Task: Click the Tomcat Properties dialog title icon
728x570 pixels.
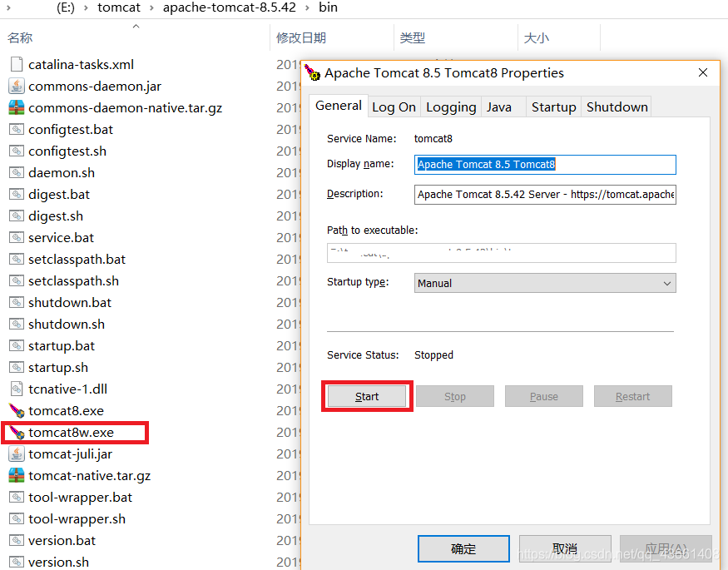Action: 312,73
